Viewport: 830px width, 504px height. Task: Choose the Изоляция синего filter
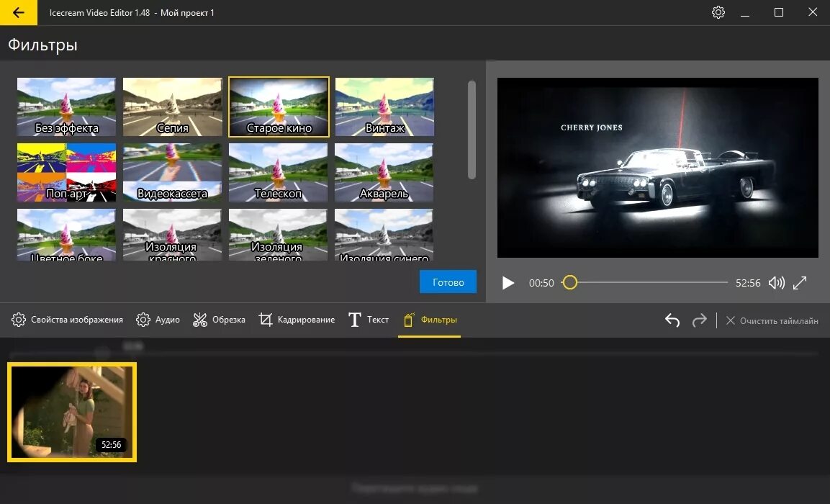coord(384,235)
